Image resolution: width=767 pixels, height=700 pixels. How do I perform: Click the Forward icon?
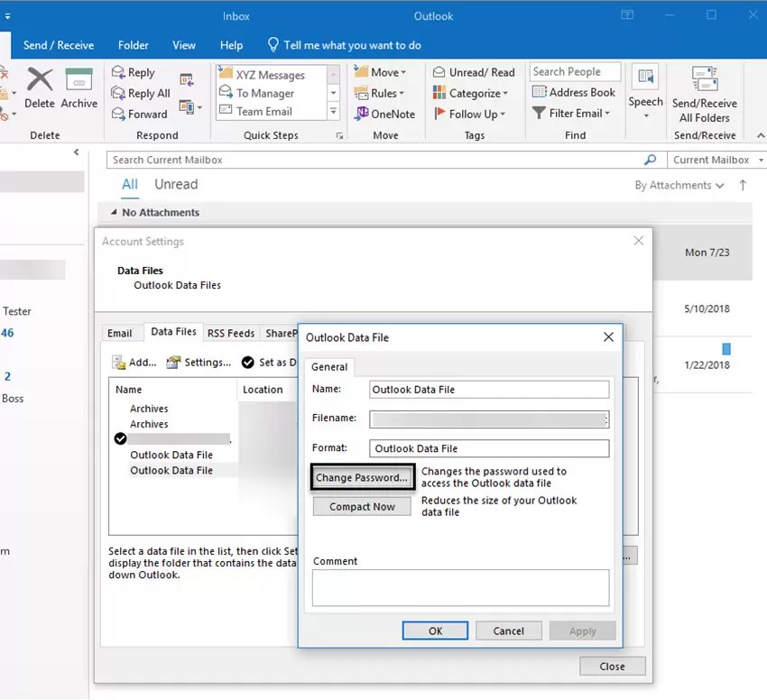(118, 114)
